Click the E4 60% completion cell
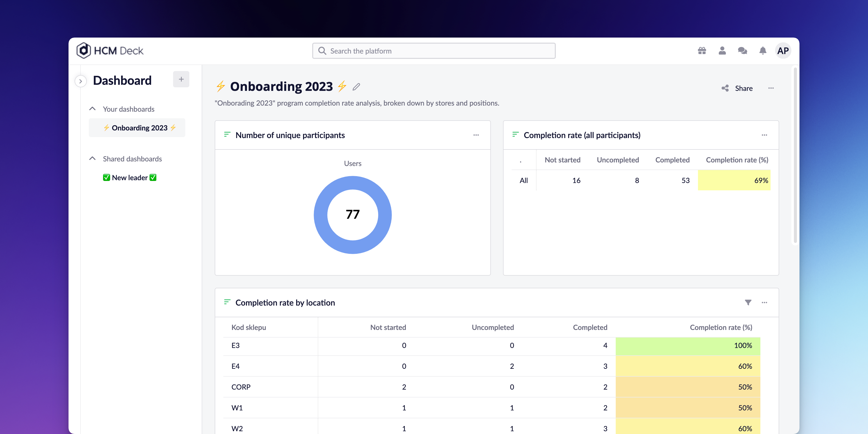The image size is (868, 434). click(688, 366)
